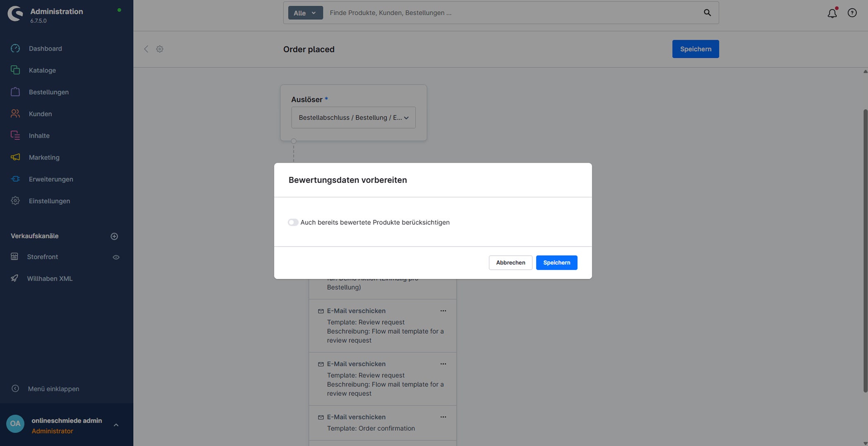Open the 'Alle' search filter dropdown
Screen dimensions: 868x446
(x=305, y=13)
